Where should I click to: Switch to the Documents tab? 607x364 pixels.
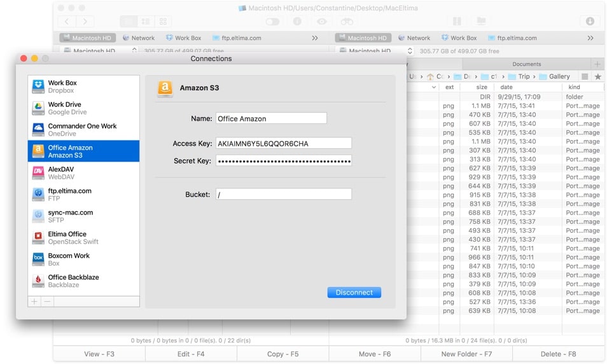[526, 64]
